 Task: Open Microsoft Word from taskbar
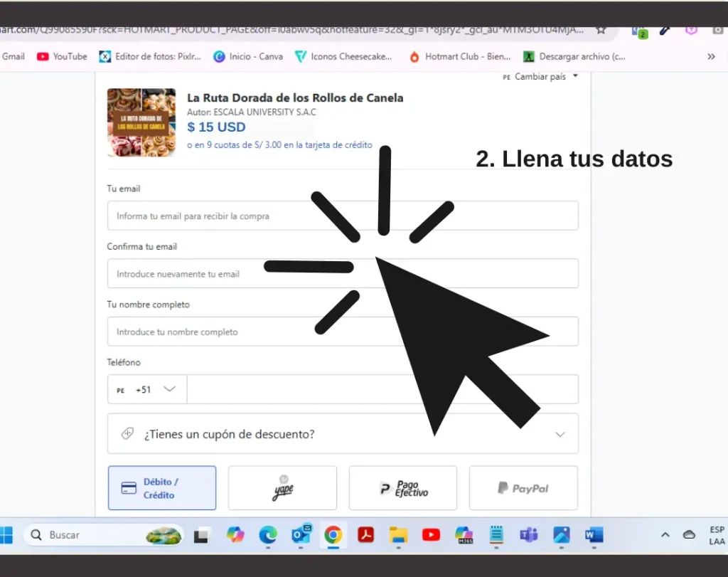click(594, 535)
